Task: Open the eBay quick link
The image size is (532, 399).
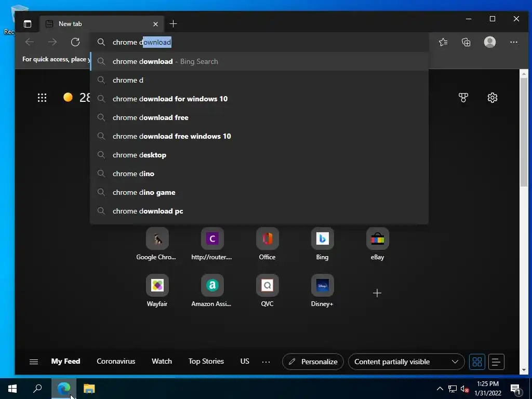Action: pyautogui.click(x=377, y=244)
